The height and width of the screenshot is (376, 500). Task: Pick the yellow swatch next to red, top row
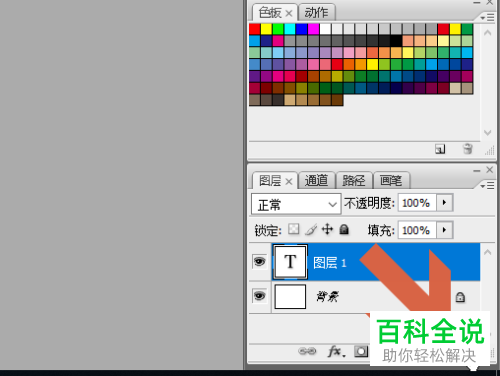point(266,29)
